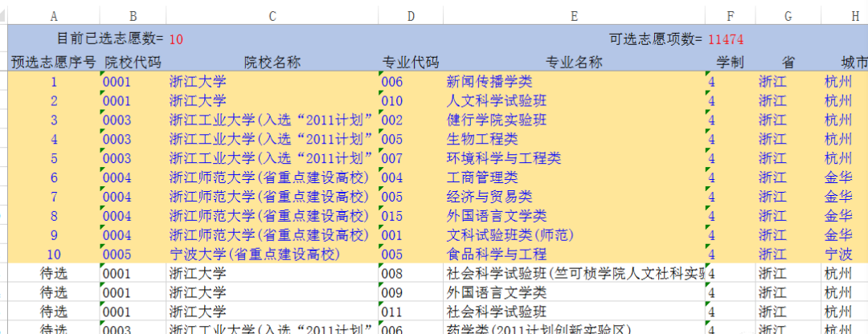
Task: Click the 生物工程类 major cell
Action: pos(481,140)
